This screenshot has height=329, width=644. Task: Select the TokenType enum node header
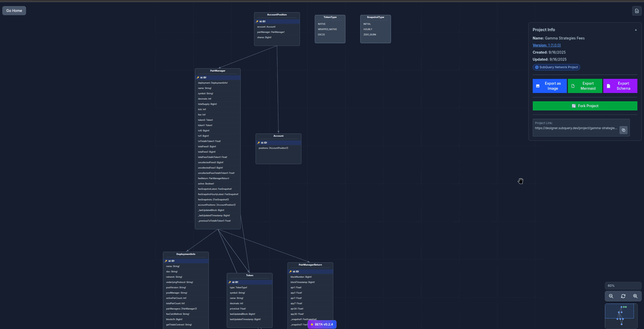pos(330,17)
